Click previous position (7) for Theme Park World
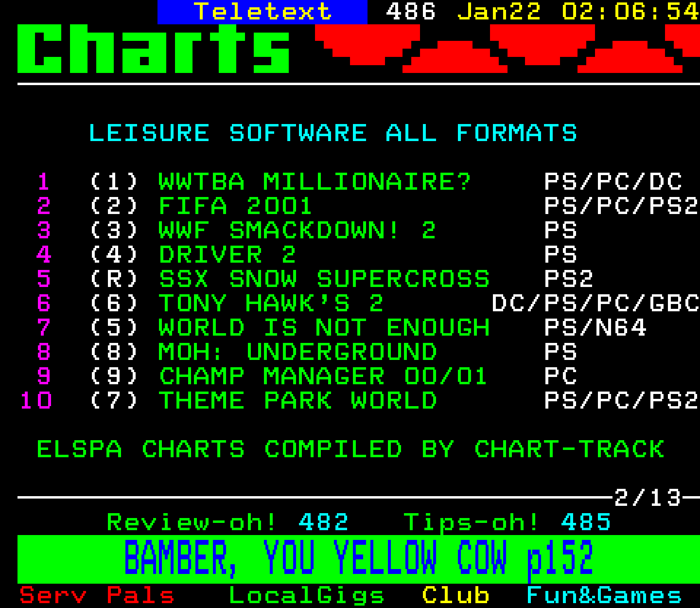Image resolution: width=700 pixels, height=608 pixels. pos(114,400)
